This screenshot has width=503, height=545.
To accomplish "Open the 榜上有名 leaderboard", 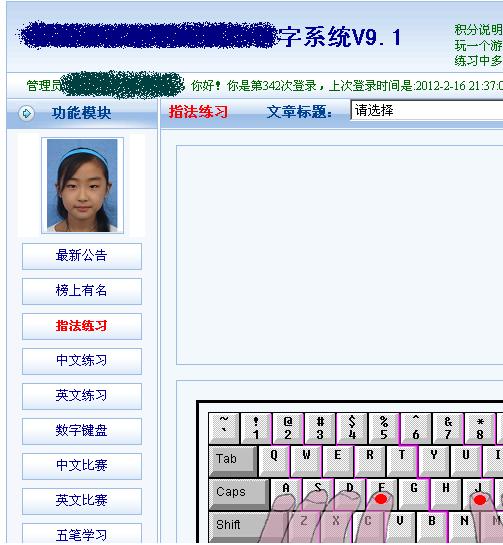I will [82, 291].
